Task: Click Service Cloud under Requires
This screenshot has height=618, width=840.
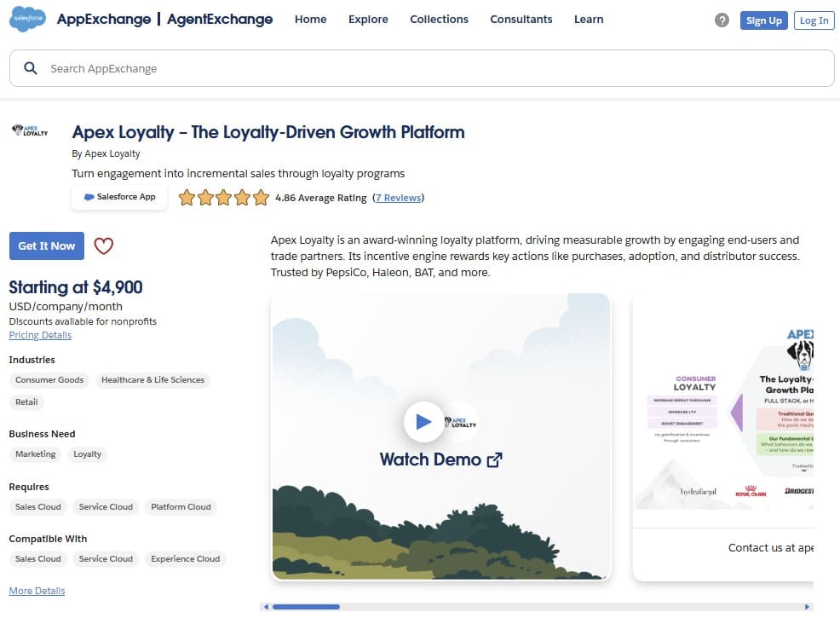Action: coord(106,506)
